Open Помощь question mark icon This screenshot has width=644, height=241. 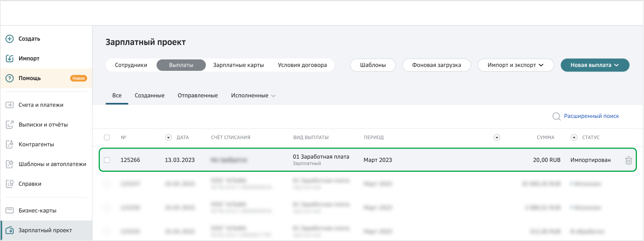click(x=10, y=78)
